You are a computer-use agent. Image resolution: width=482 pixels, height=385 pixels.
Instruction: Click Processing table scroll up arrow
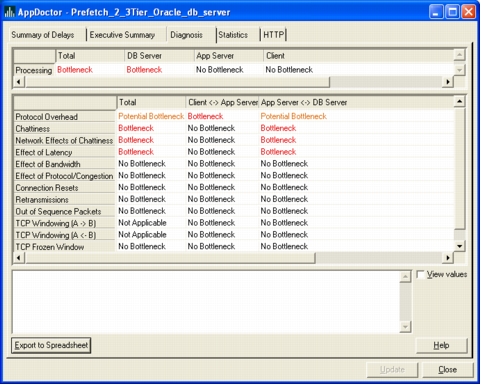click(459, 55)
